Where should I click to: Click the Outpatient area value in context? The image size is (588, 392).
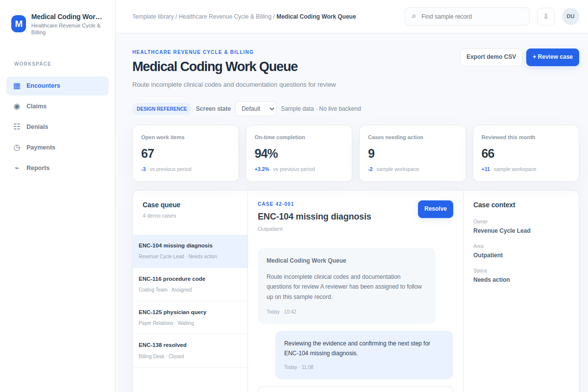[x=488, y=255]
